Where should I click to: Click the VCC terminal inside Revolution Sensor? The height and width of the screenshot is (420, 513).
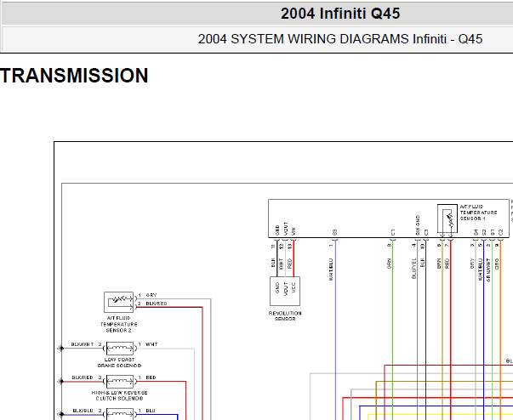(x=294, y=287)
